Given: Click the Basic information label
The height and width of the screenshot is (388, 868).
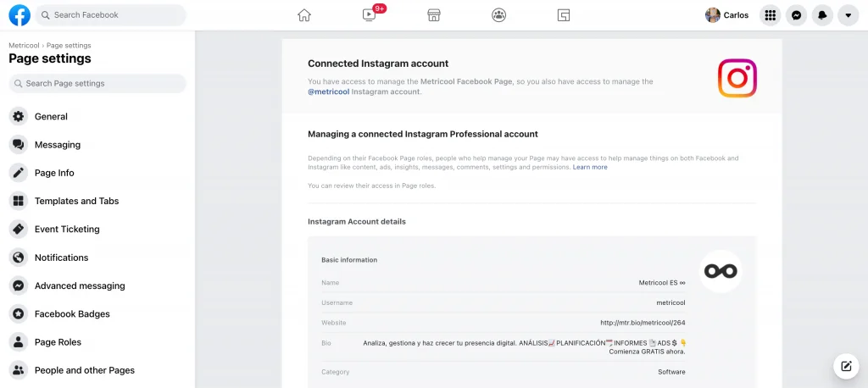Looking at the screenshot, I should tap(349, 259).
